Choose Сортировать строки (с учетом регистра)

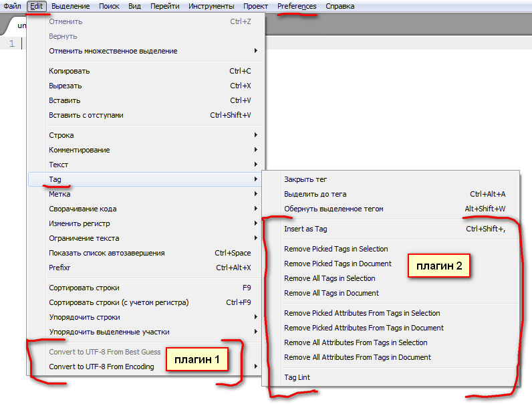coord(145,302)
